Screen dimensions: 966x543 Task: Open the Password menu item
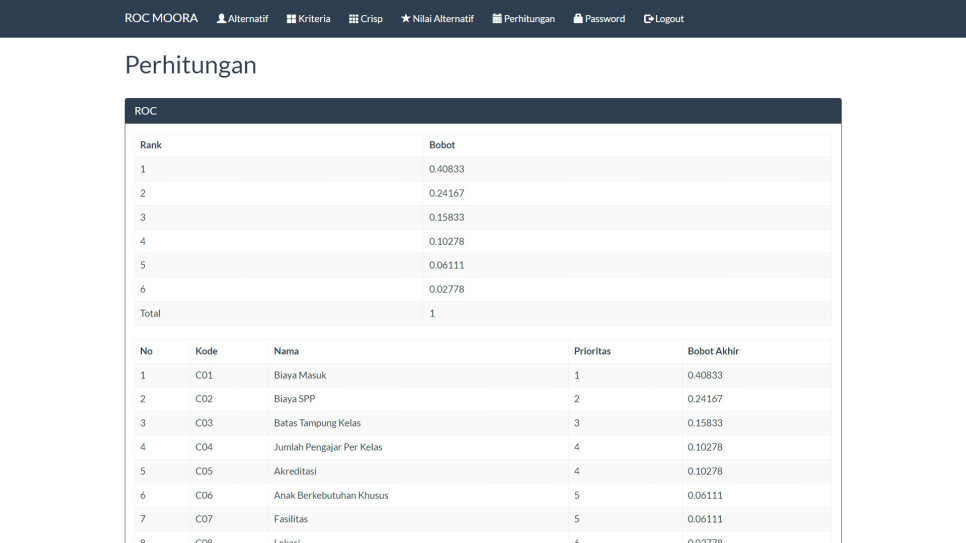point(599,18)
